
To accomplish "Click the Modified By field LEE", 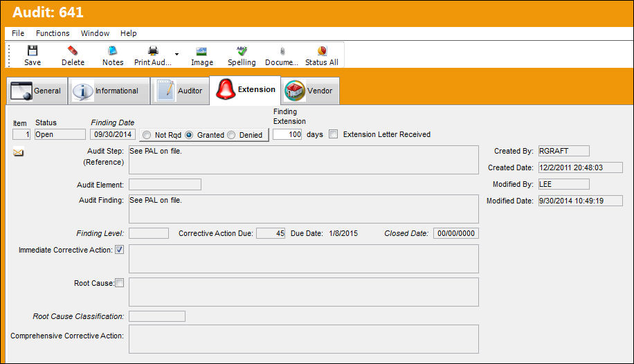I will (563, 184).
